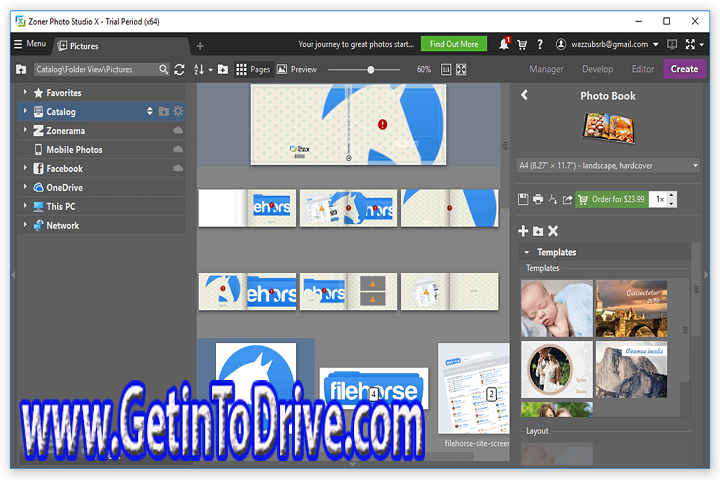This screenshot has width=720, height=480.
Task: Switch to Preview view
Action: [x=297, y=70]
